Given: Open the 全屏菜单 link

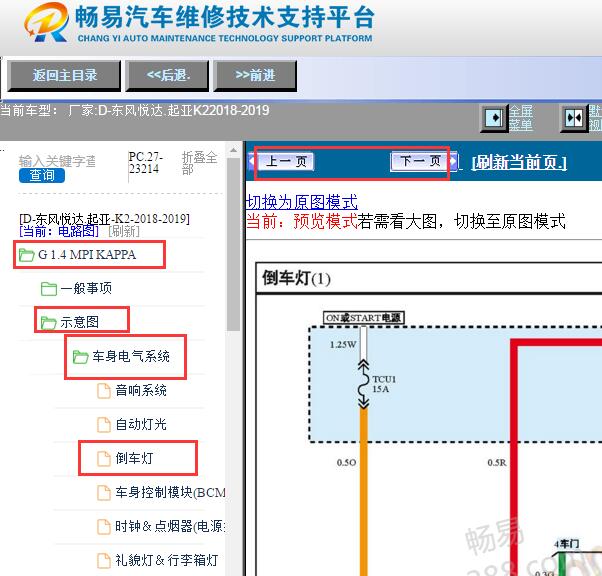Looking at the screenshot, I should pos(521,118).
